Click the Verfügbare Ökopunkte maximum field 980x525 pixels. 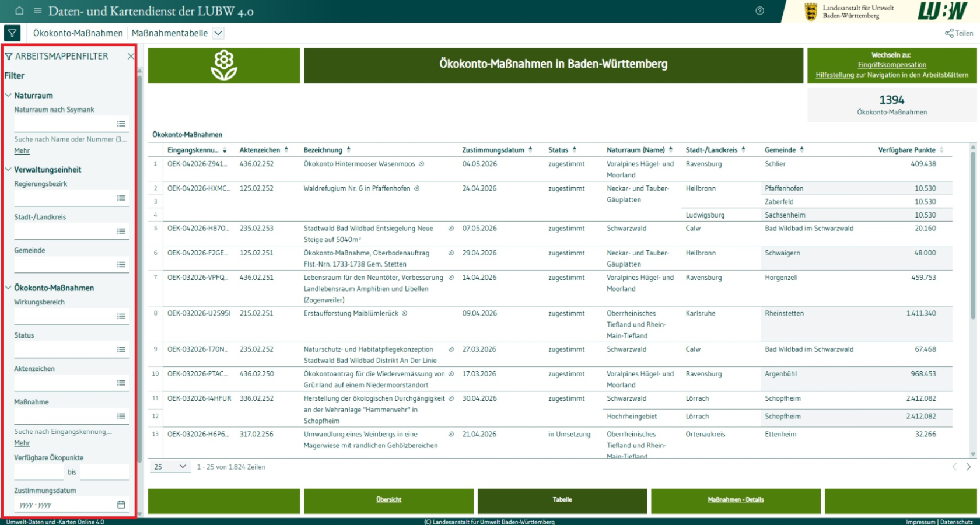pos(104,472)
